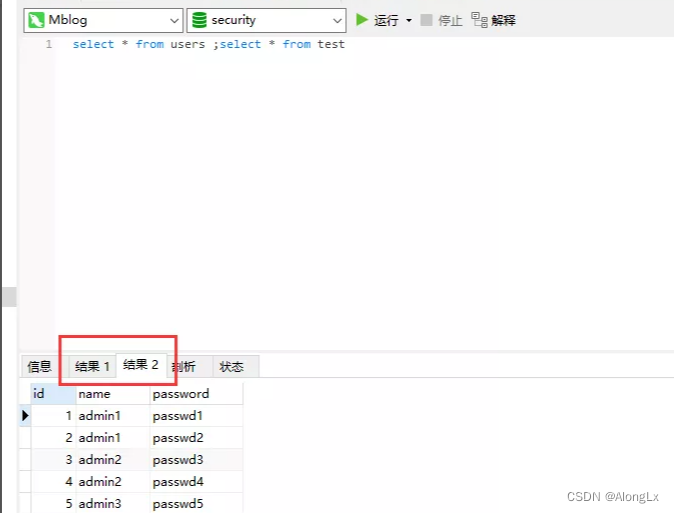
Task: Click the green security database icon
Action: point(199,20)
